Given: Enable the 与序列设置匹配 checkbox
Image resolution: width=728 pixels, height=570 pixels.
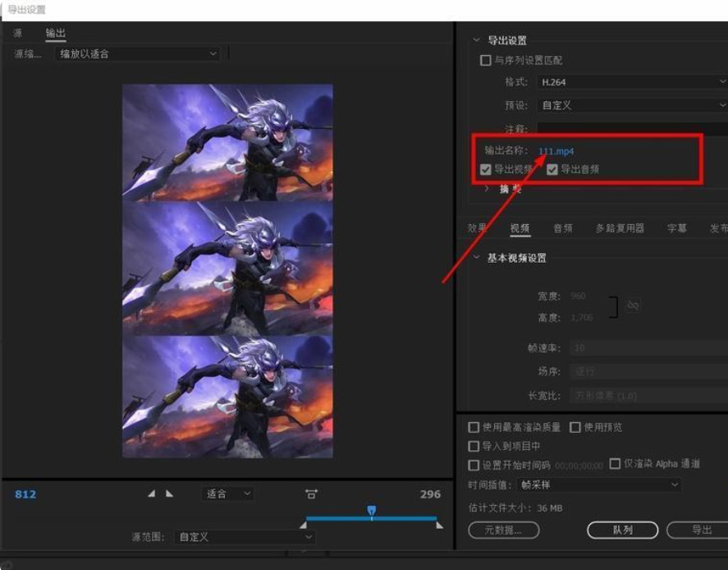Looking at the screenshot, I should tap(486, 62).
